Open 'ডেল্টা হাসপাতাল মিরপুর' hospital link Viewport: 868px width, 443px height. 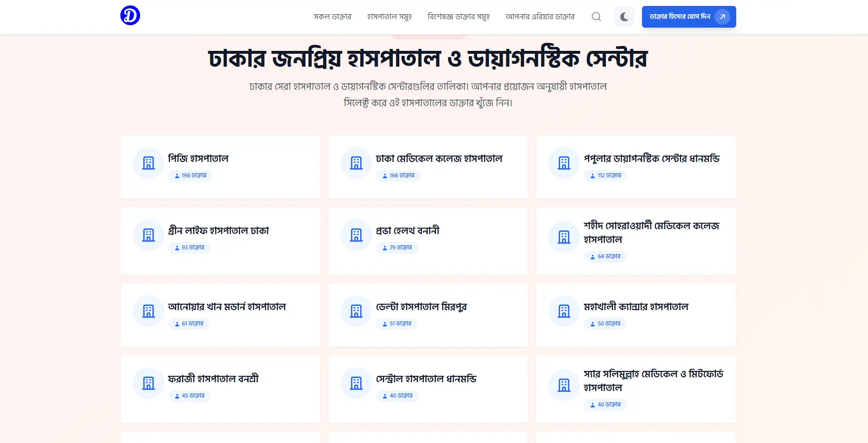click(421, 307)
